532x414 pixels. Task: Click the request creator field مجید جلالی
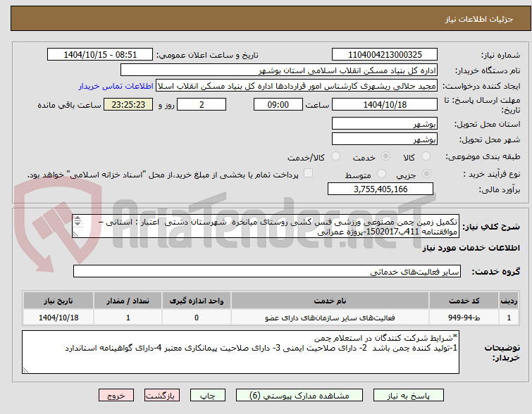pyautogui.click(x=297, y=86)
